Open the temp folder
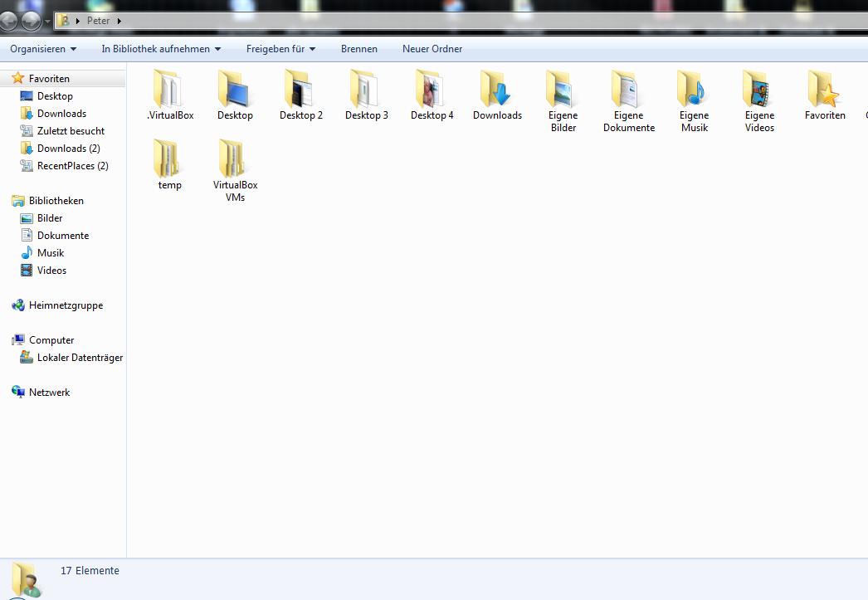This screenshot has width=868, height=600. point(169,162)
